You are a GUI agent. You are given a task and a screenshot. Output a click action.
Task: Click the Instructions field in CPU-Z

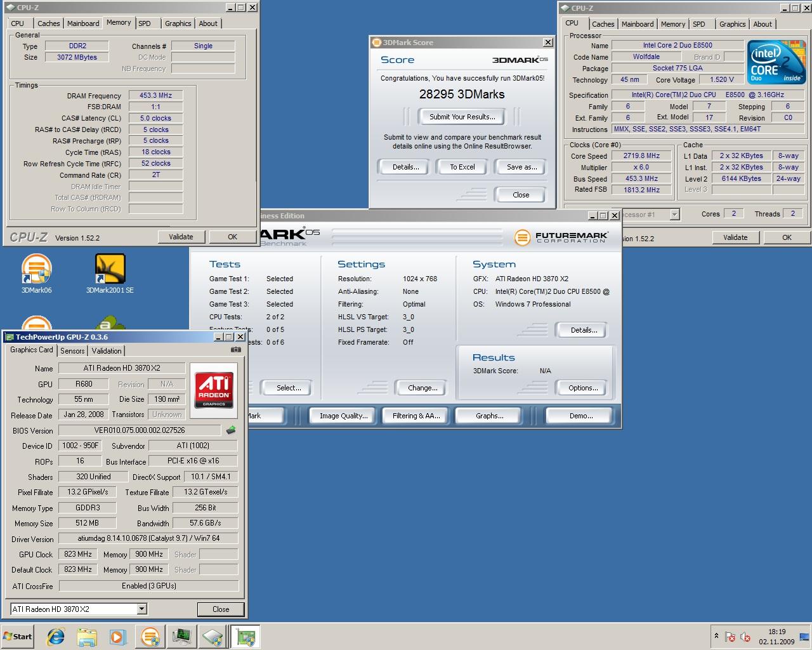tap(708, 129)
